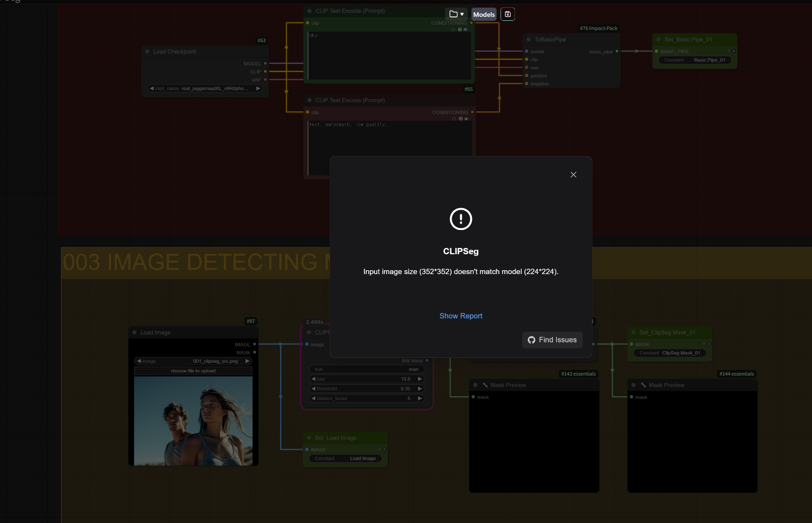Screen dimensions: 812x523
Task: Expand the dropdown arrow next to the folder icon
Action: 462,14
